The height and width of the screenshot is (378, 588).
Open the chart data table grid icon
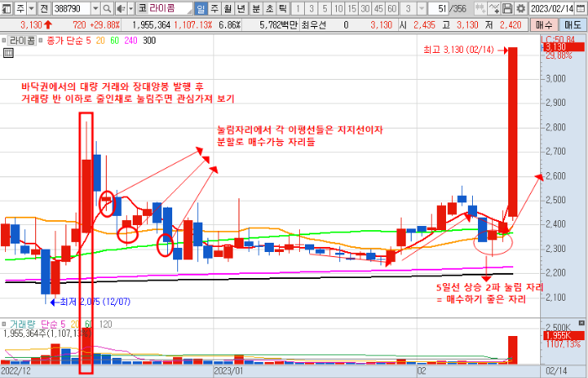[8, 53]
